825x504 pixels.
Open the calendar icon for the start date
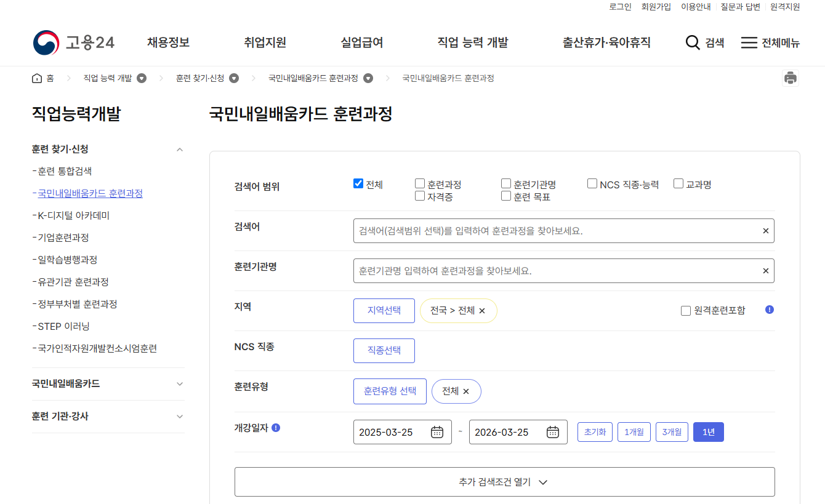click(437, 431)
